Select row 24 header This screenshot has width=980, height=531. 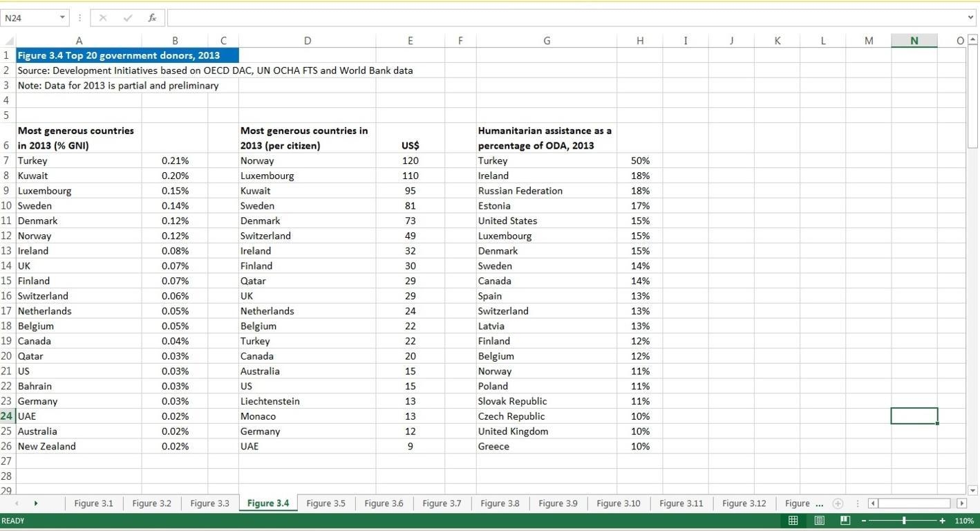[x=7, y=416]
